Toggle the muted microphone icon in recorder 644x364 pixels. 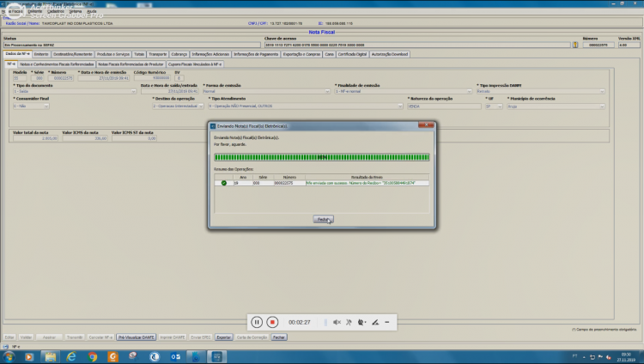click(x=349, y=323)
